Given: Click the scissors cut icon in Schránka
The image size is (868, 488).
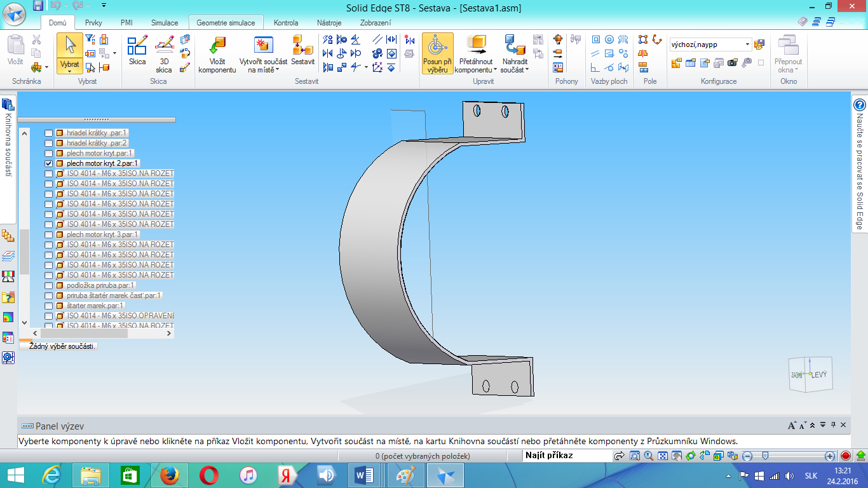Looking at the screenshot, I should 36,41.
